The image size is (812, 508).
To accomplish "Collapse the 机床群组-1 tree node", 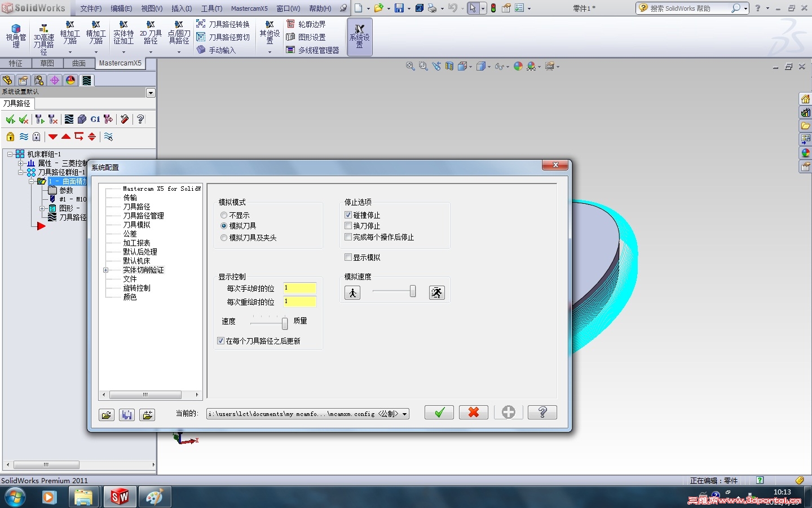I will [10, 154].
